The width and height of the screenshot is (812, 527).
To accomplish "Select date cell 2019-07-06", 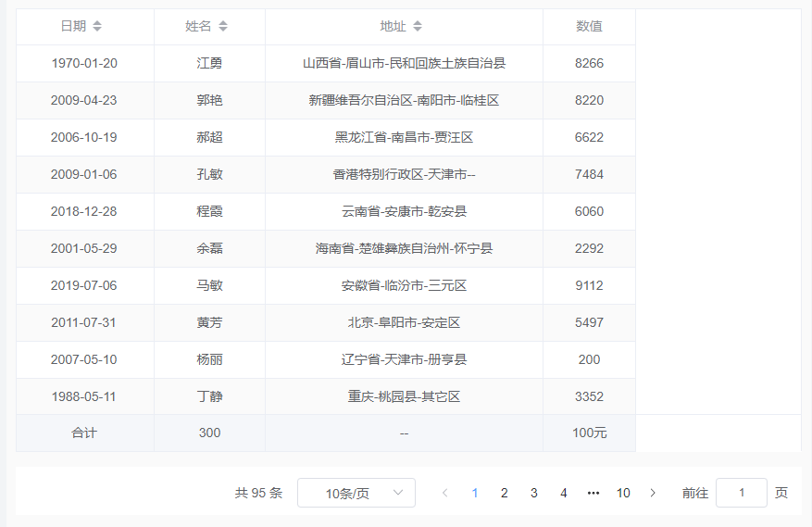I will pos(84,285).
